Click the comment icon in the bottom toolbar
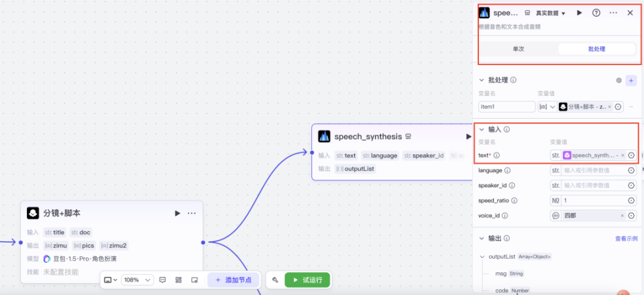 (x=162, y=280)
